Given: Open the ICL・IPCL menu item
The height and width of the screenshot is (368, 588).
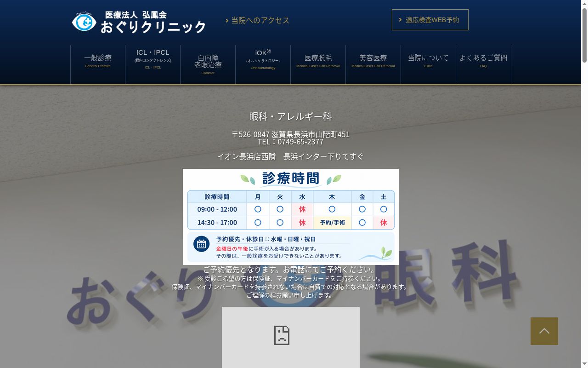Looking at the screenshot, I should tap(153, 64).
